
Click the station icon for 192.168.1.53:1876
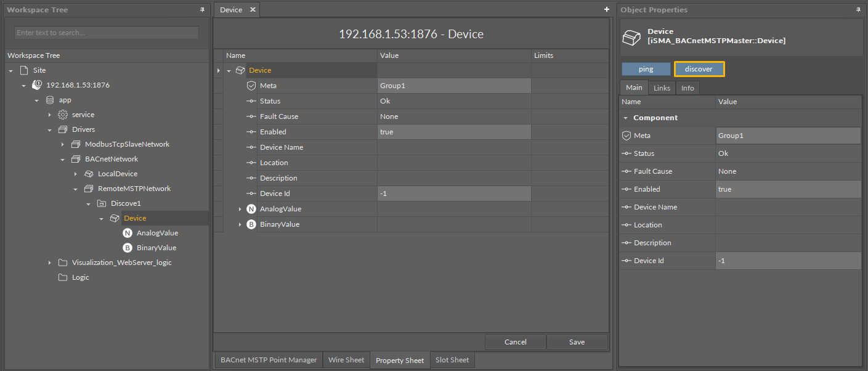[37, 85]
